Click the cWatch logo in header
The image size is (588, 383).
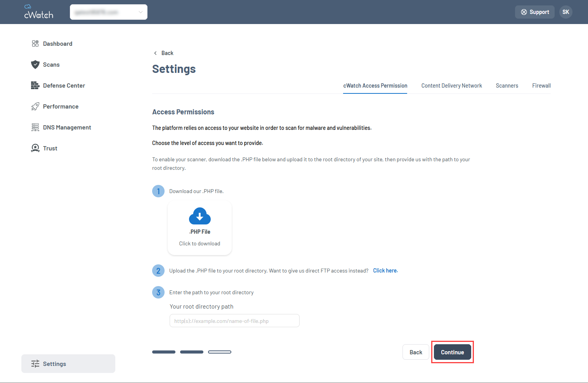[x=38, y=12]
